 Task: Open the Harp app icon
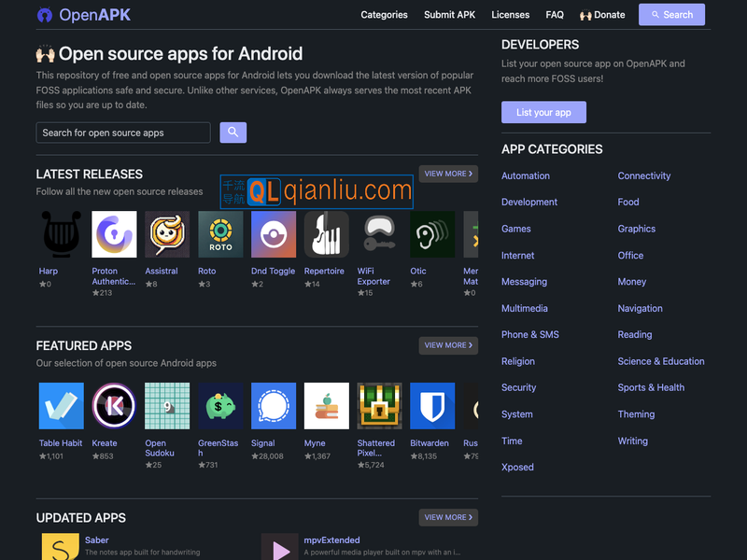(62, 234)
